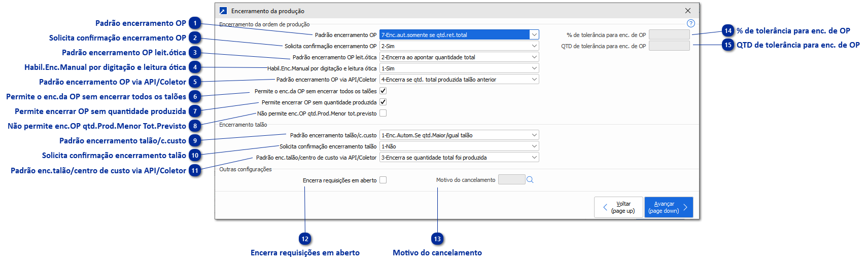Enable Não permite enc.OP qtd.Prod.Menor tot.previsto

point(383,113)
